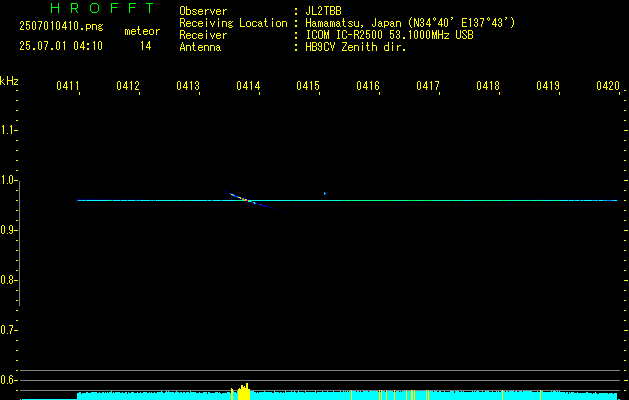Viewport: 629px width, 400px height.
Task: Click the 0418 time axis marker
Action: (x=488, y=86)
